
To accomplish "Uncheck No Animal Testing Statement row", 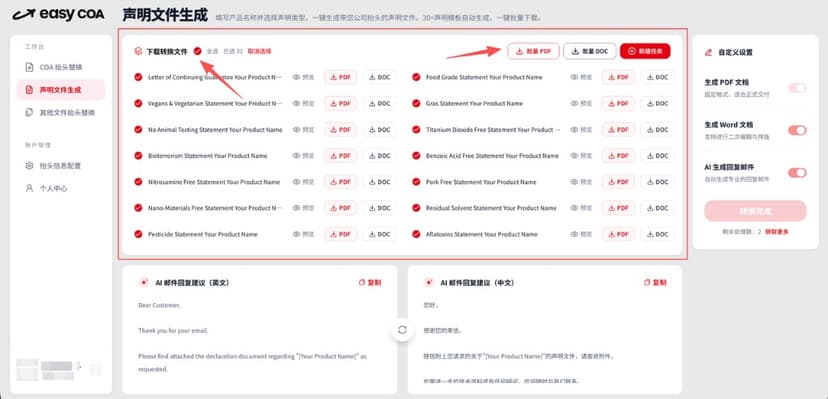I will tap(138, 129).
